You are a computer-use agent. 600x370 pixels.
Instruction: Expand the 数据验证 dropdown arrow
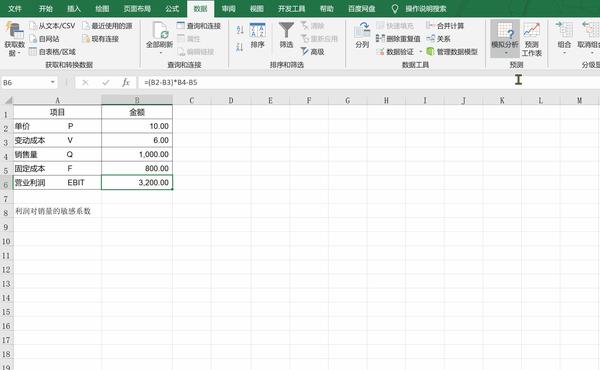[421, 52]
